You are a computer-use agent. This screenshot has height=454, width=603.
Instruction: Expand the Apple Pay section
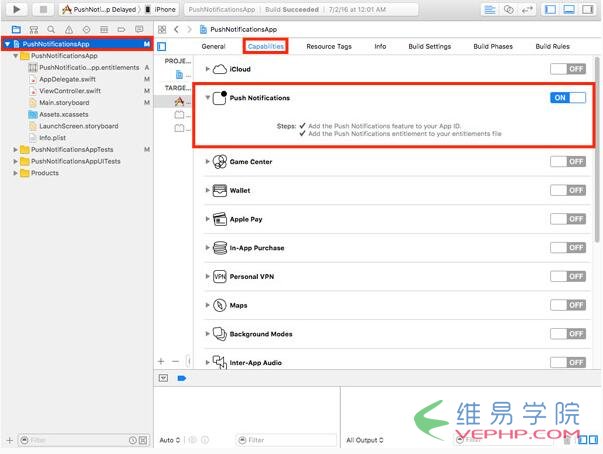click(x=207, y=219)
